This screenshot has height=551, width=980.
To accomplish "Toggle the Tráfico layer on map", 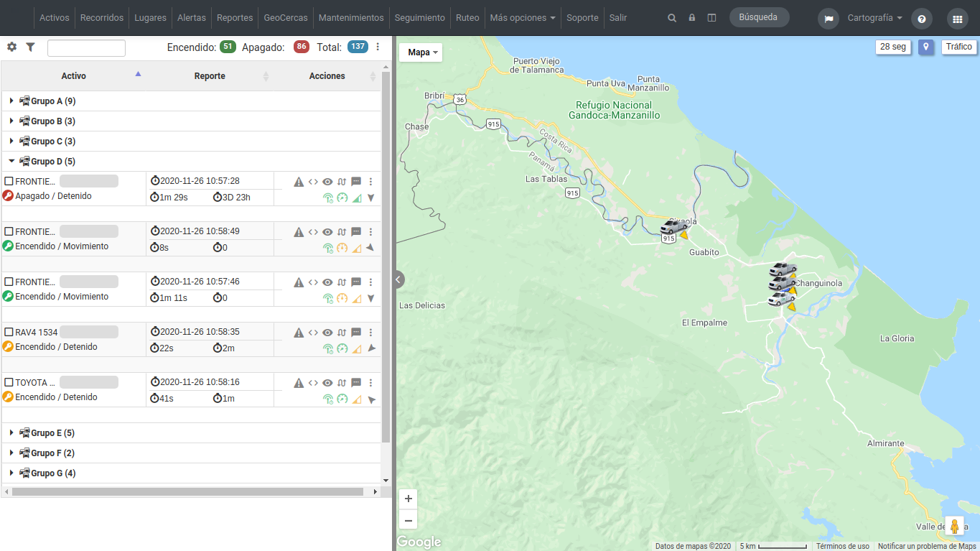I will coord(958,47).
